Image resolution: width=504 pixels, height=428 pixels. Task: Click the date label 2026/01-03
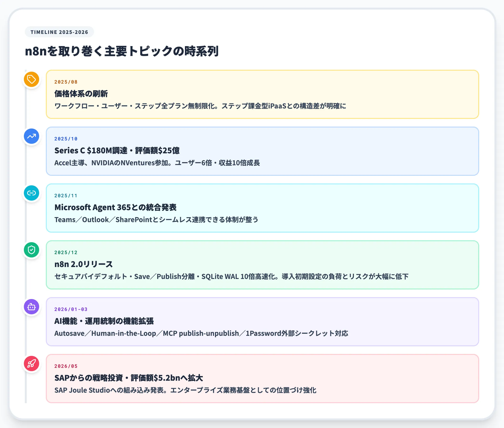(71, 309)
